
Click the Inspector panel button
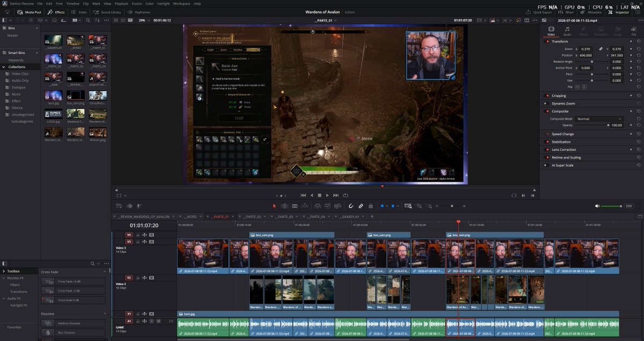pos(619,11)
